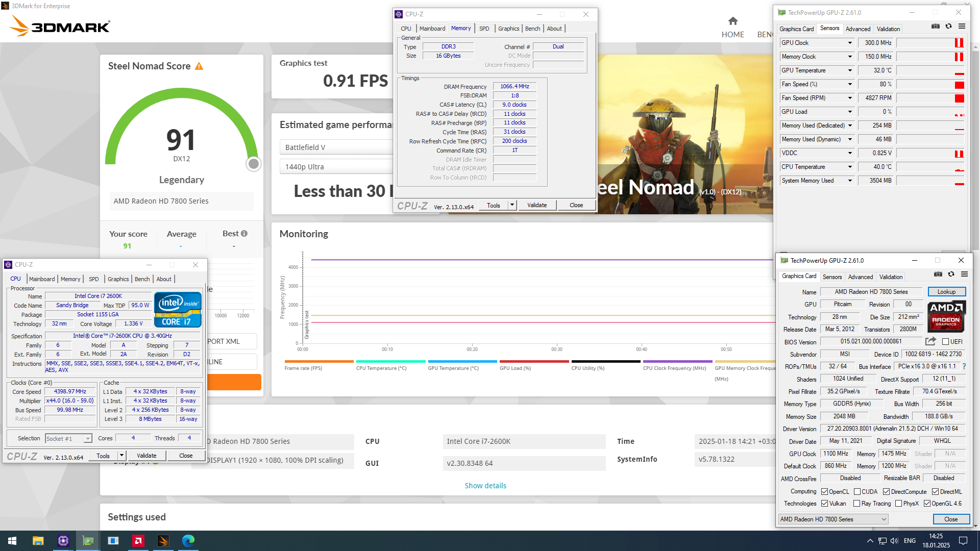Toggle the CUDA checkbox
This screenshot has width=980, height=551.
[857, 492]
